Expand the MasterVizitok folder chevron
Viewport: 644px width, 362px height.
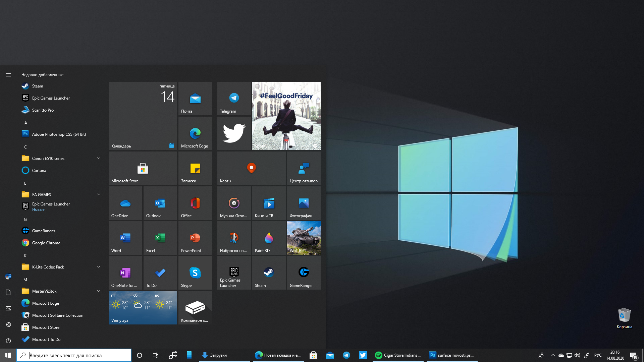point(99,291)
